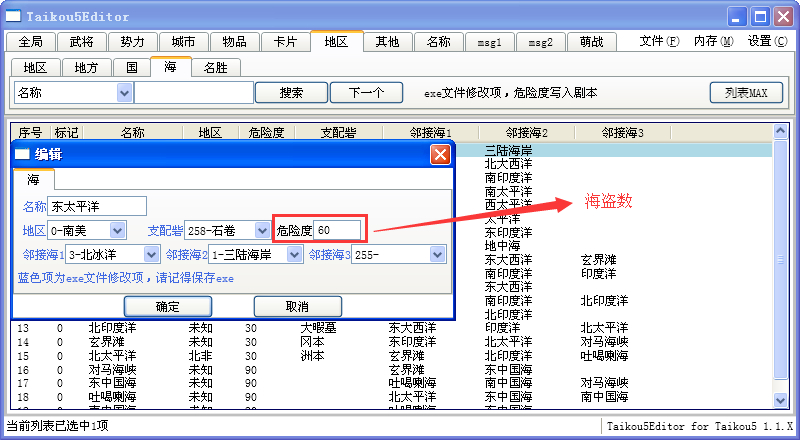Viewport: 800px width, 440px height.
Task: Click the list scrollbar down arrow
Action: [780, 400]
